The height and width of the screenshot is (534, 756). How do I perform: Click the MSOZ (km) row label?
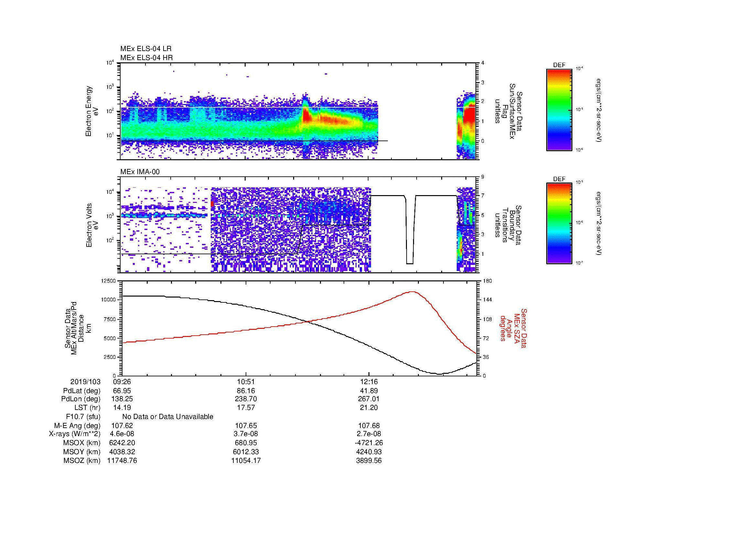point(82,461)
